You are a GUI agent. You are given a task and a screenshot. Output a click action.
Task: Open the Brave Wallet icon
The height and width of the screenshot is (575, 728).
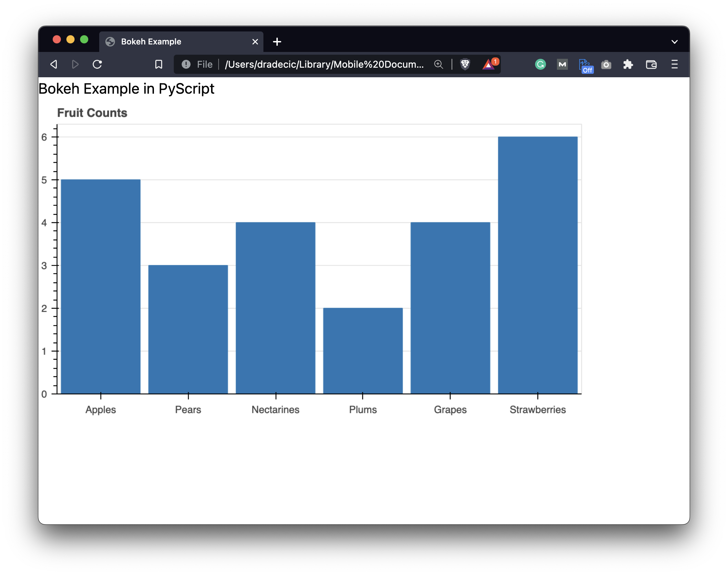tap(651, 64)
